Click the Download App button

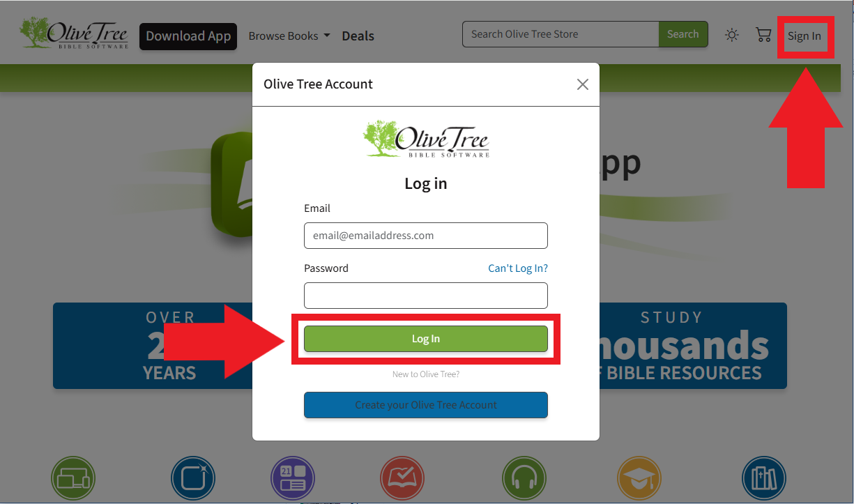coord(188,36)
